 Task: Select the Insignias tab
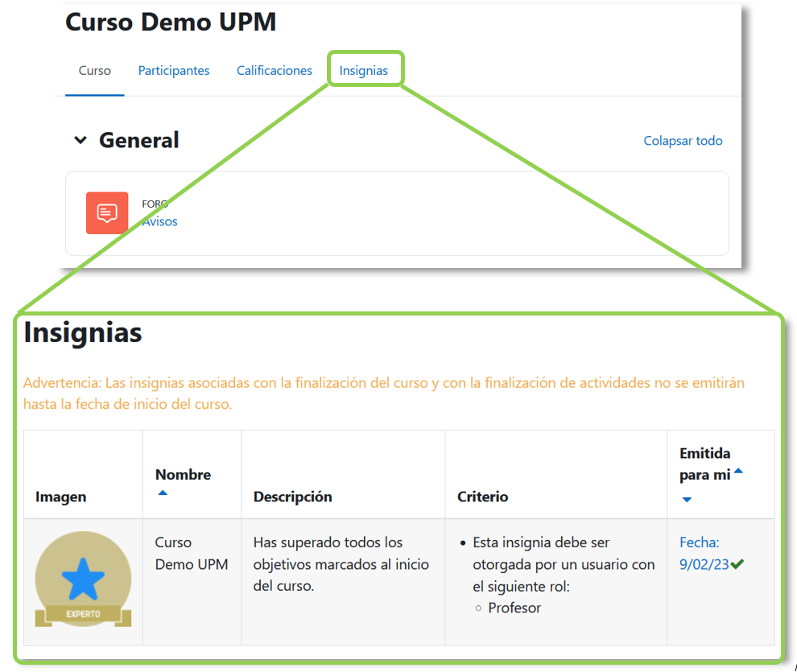tap(364, 71)
